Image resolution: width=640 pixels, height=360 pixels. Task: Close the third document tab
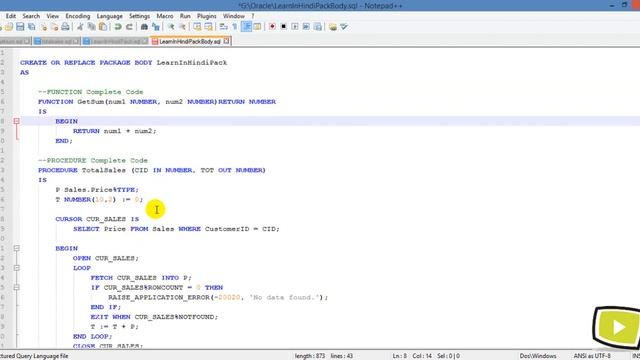pos(145,41)
